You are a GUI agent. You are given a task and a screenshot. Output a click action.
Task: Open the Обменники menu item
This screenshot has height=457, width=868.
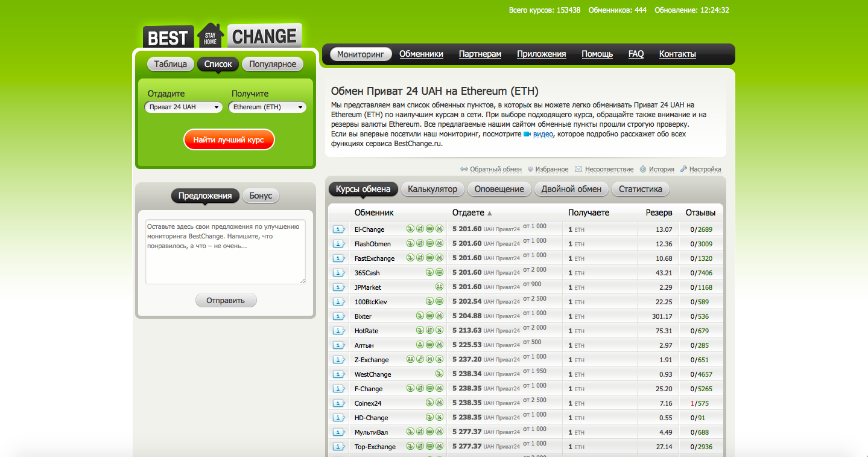[421, 54]
